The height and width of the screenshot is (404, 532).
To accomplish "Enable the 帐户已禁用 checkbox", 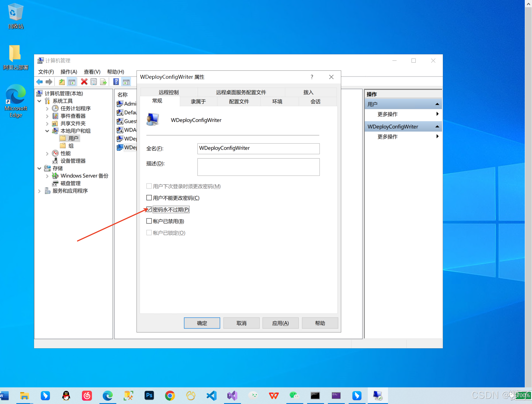I will (149, 221).
